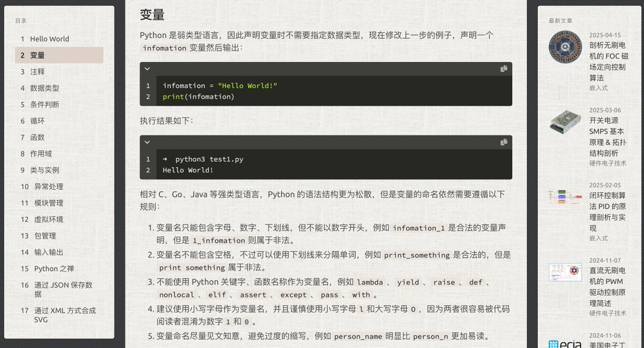
Task: Open article "开关电源 SMPS 基本原理 & 拓扑结构剖析"
Action: pyautogui.click(x=609, y=136)
